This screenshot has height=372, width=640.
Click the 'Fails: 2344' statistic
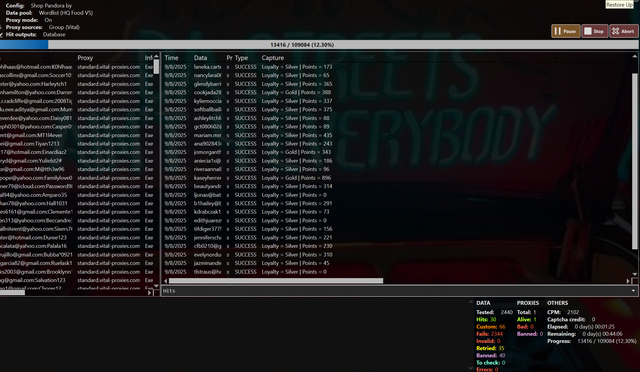[489, 334]
